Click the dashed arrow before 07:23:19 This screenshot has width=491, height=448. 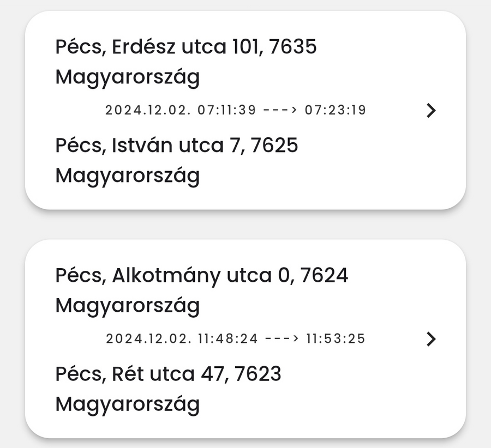coord(280,110)
